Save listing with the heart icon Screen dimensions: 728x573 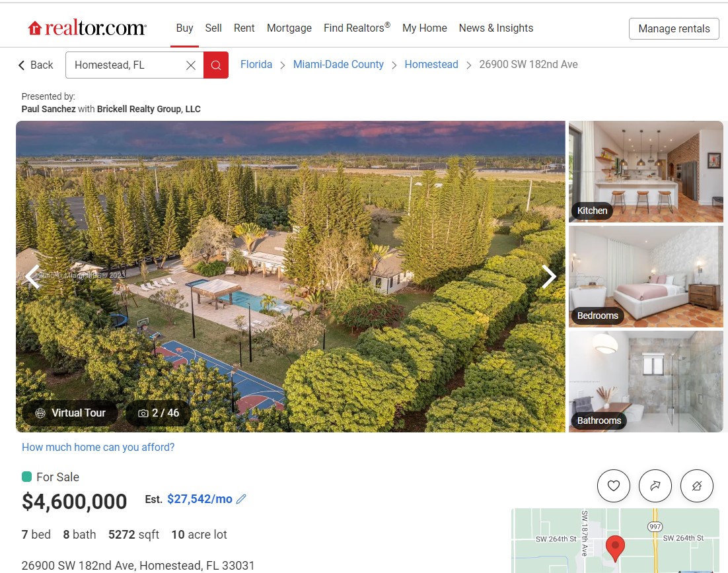(613, 486)
